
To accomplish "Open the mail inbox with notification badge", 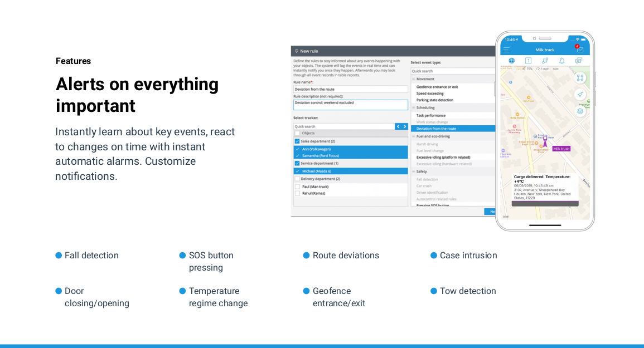I will [x=580, y=50].
